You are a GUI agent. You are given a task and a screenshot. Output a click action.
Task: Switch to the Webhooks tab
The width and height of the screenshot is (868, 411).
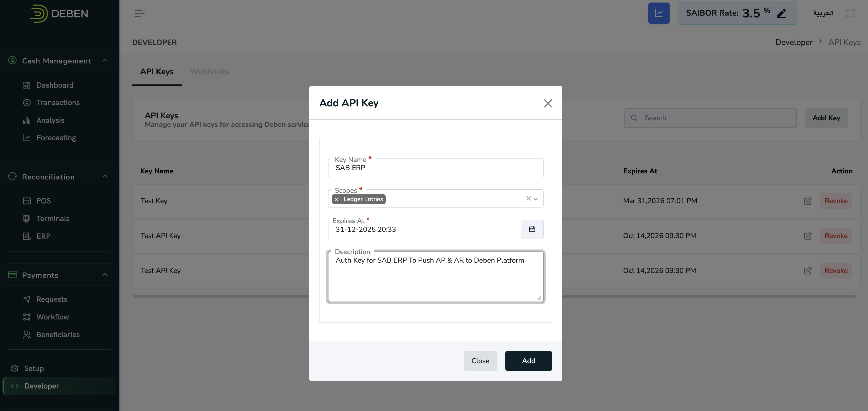click(209, 72)
